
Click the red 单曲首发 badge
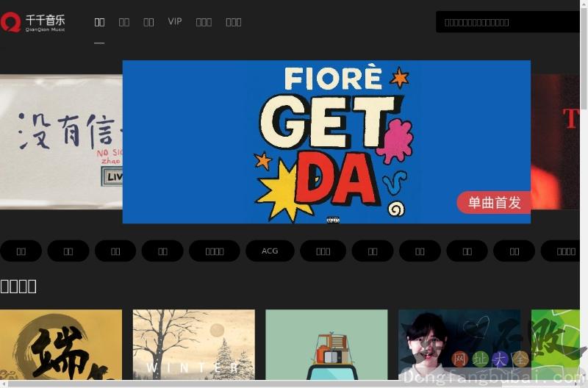click(494, 203)
